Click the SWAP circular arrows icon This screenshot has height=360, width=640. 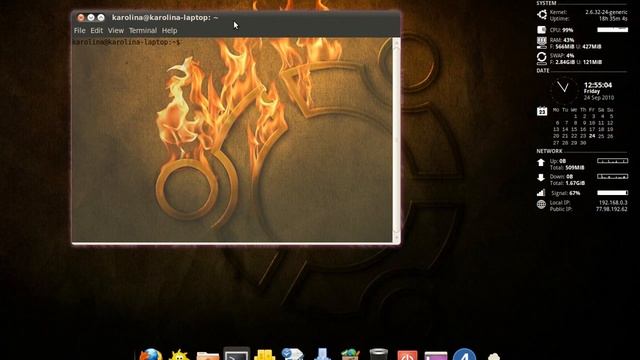coord(542,58)
